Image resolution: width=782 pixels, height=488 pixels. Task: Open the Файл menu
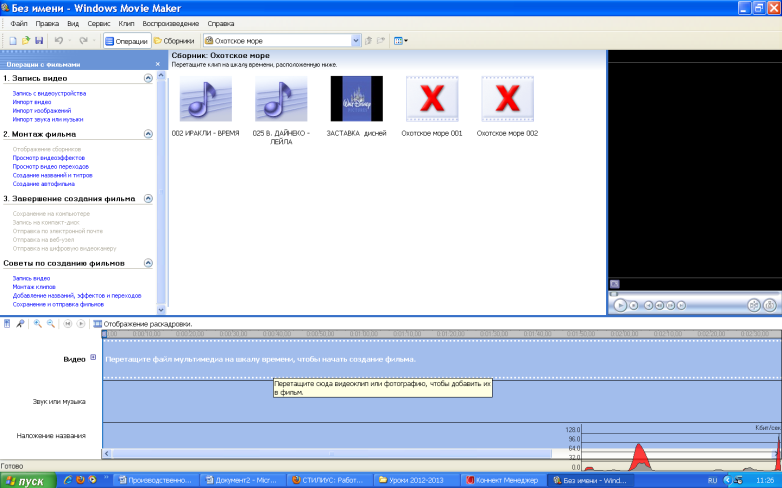point(19,23)
